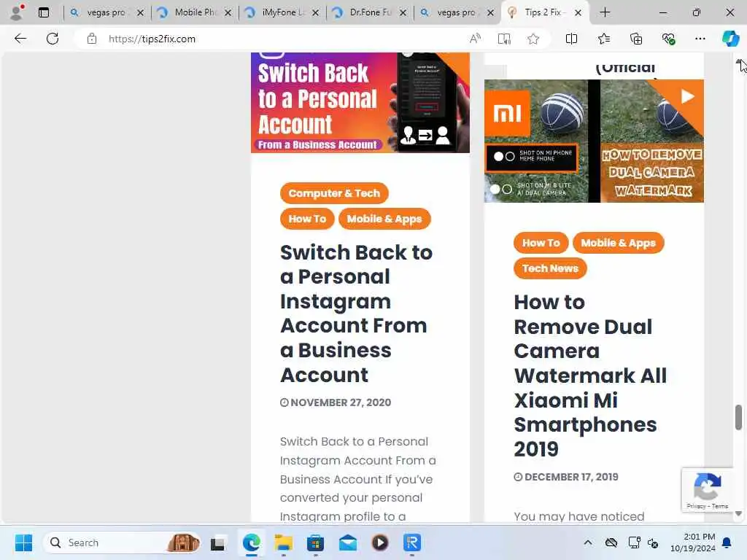This screenshot has height=560, width=747.
Task: Open Browser essentials heart icon
Action: pyautogui.click(x=668, y=39)
